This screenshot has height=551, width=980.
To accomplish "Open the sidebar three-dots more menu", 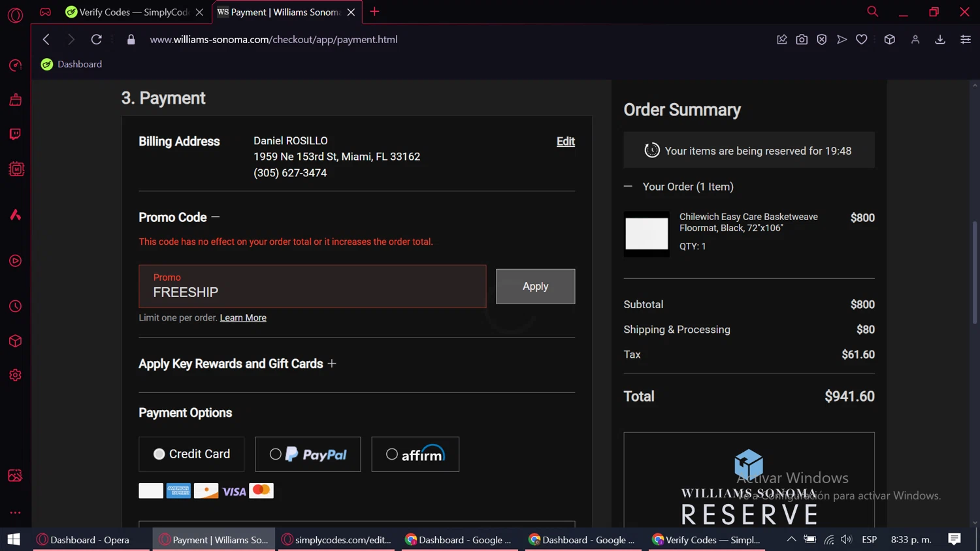I will (x=15, y=512).
